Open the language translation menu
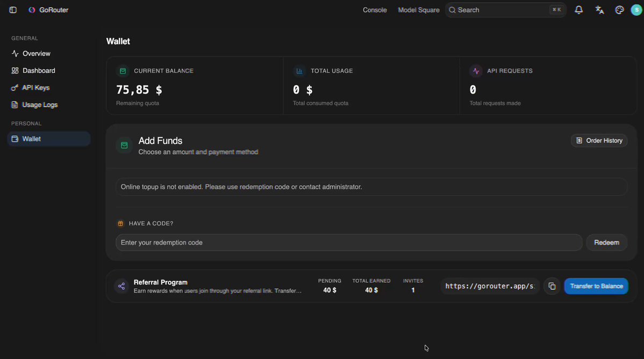 (x=599, y=10)
